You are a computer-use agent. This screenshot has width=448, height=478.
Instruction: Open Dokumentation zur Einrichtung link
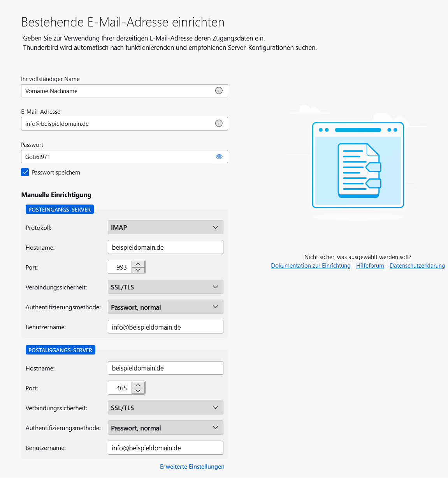(x=310, y=265)
